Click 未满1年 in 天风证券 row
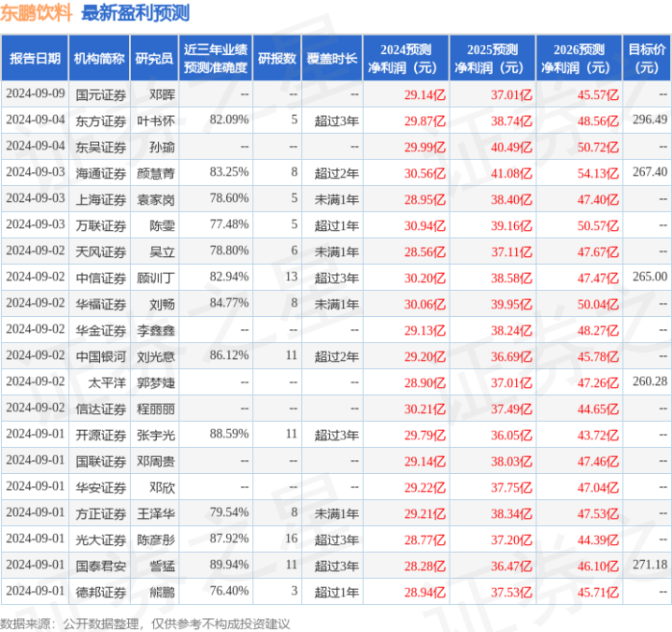Viewport: 672px width, 632px height. [x=336, y=251]
